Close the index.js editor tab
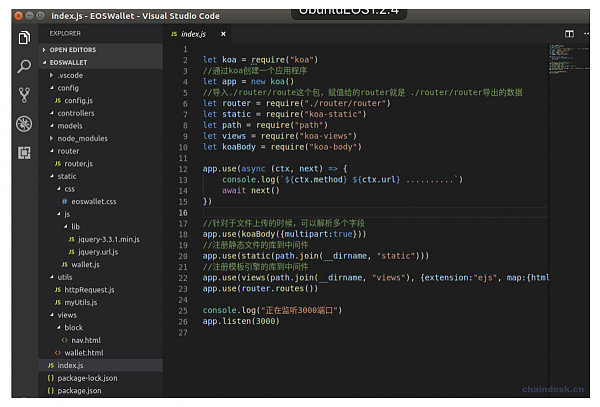600x407 pixels. pyautogui.click(x=223, y=34)
